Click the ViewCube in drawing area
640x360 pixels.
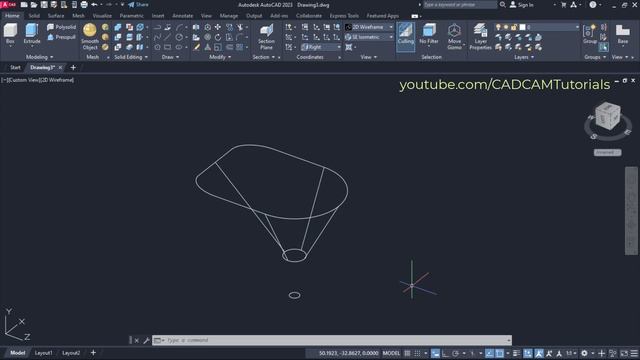pos(608,116)
